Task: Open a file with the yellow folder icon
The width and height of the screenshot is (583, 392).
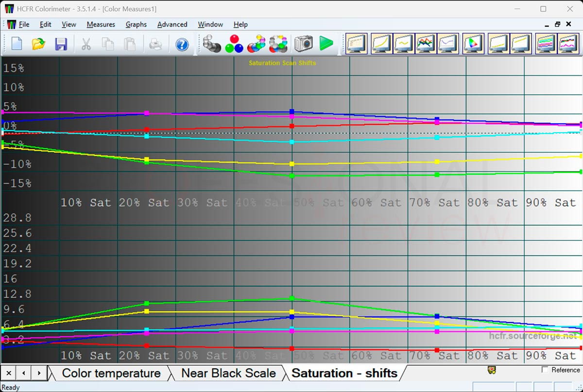Action: [38, 44]
